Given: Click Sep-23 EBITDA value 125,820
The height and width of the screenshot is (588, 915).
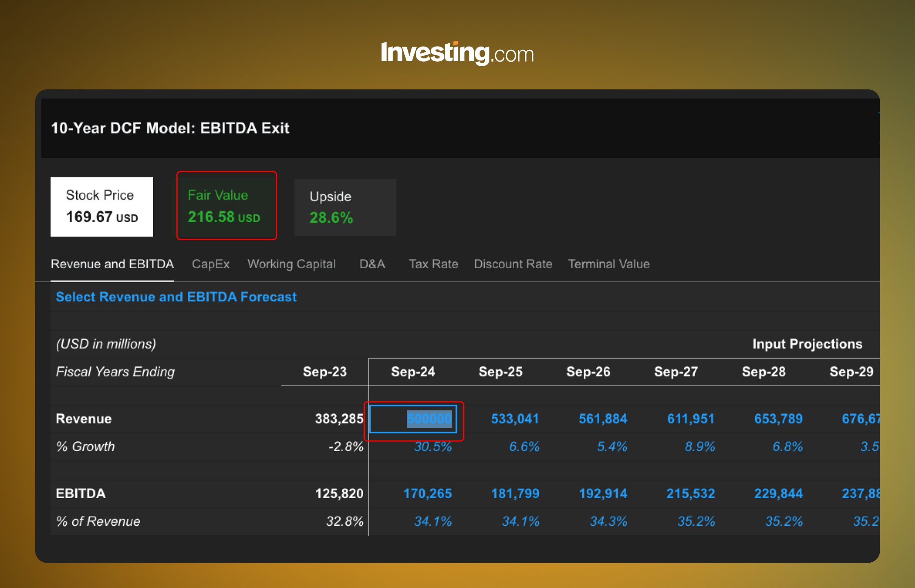Looking at the screenshot, I should coord(339,493).
